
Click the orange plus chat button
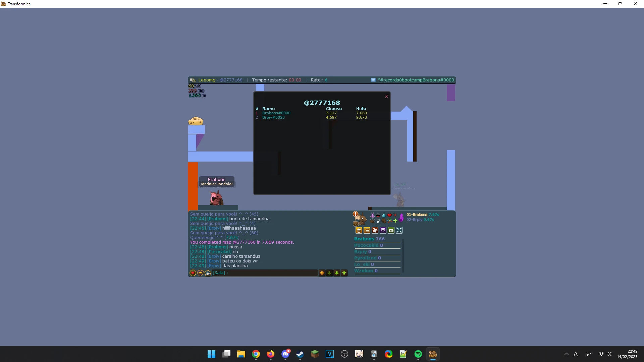coord(322,273)
